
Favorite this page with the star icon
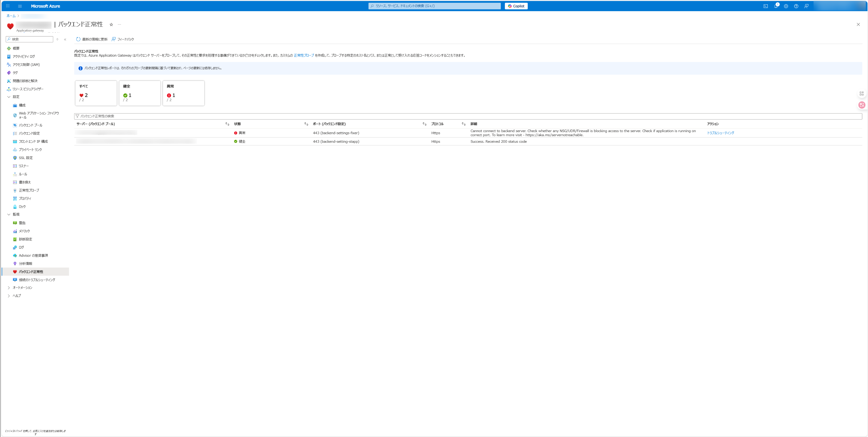coord(111,25)
